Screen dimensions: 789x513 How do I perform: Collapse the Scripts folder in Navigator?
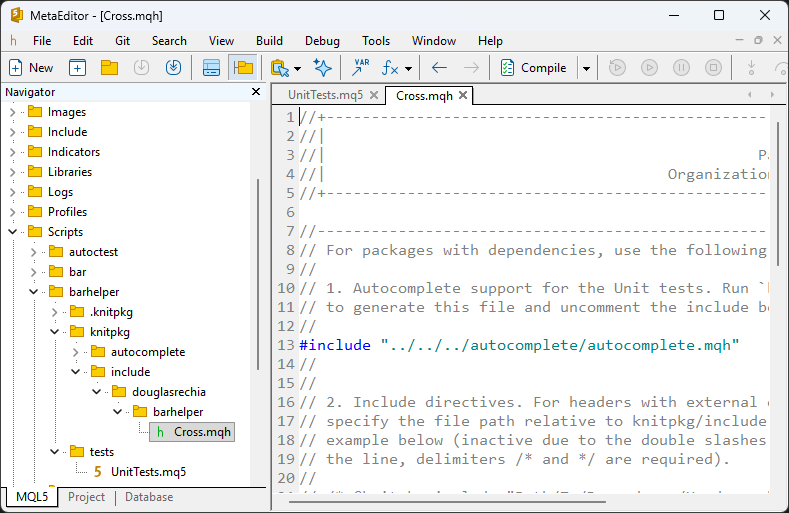click(13, 232)
